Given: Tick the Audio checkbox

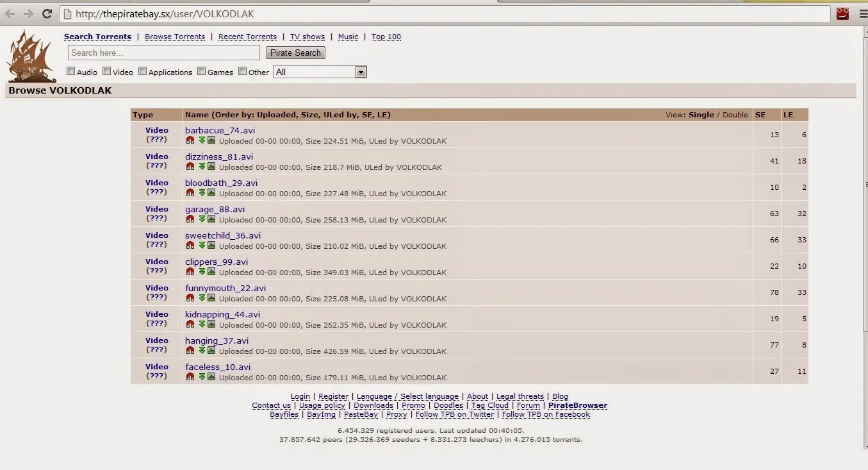Looking at the screenshot, I should coord(71,71).
